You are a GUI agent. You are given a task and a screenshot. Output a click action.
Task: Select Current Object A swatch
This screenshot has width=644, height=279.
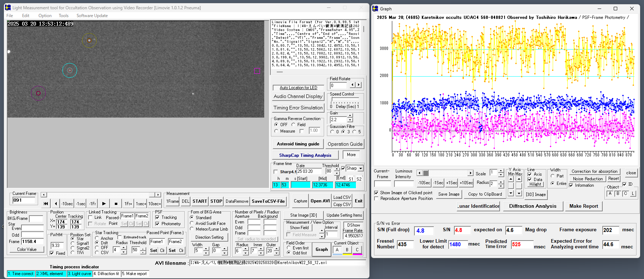pyautogui.click(x=337, y=250)
